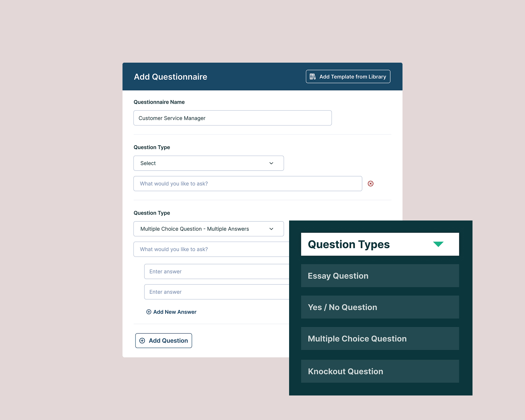
Task: Click the plus icon next to Add New Answer
Action: [148, 312]
